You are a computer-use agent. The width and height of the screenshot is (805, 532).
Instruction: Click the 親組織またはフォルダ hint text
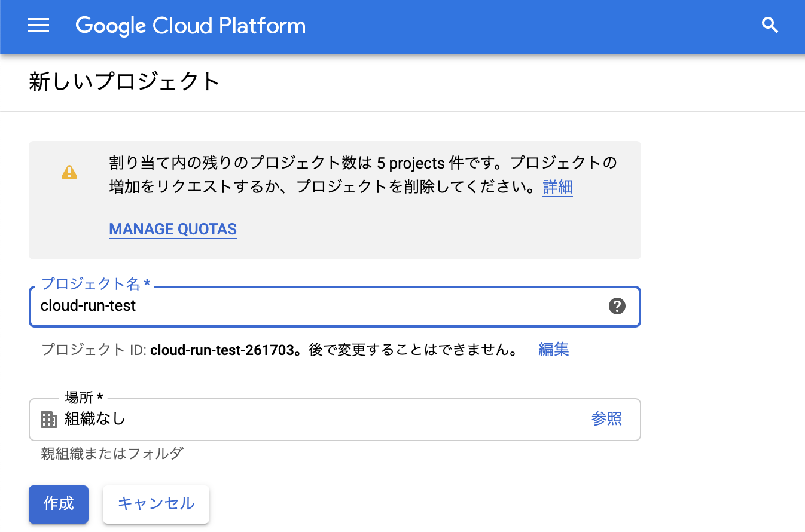(x=112, y=454)
